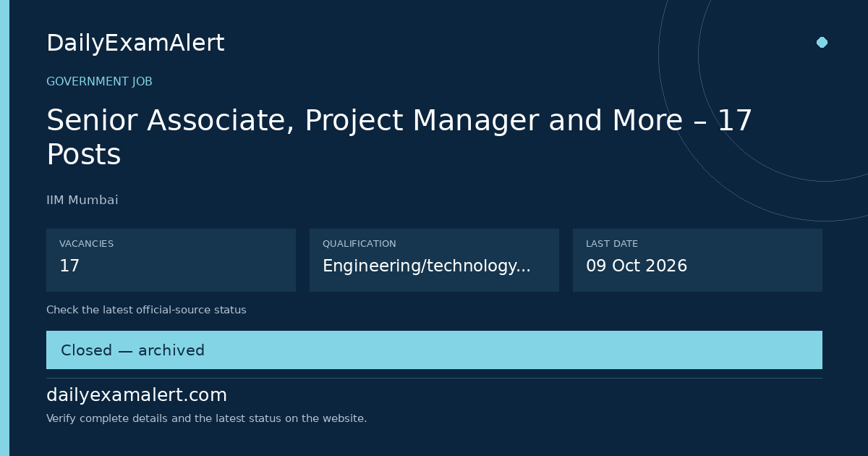Image resolution: width=868 pixels, height=456 pixels.
Task: Open the dailyexamalert.com link
Action: coord(137,395)
